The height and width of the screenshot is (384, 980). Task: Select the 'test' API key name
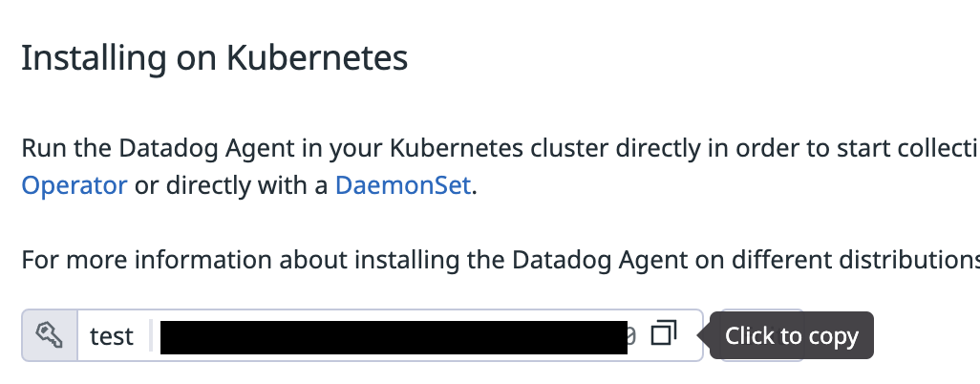point(111,336)
